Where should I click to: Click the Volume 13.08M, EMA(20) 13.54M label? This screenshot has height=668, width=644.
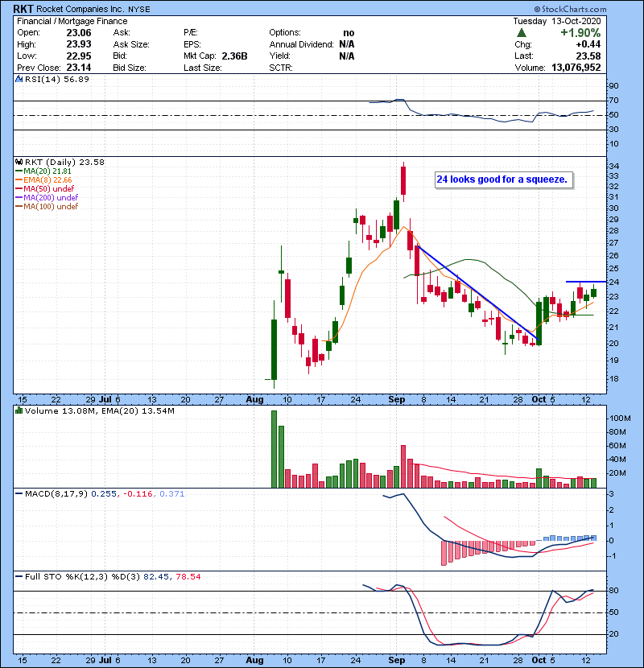click(99, 410)
